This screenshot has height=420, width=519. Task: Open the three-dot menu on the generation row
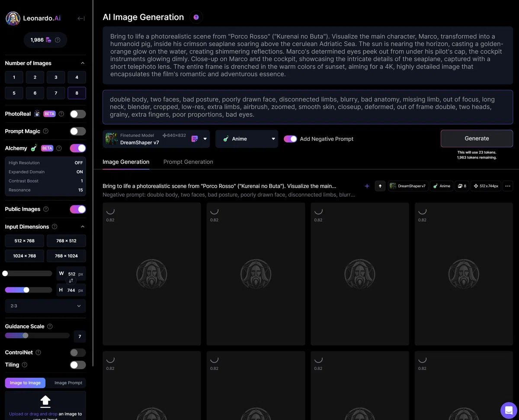point(508,186)
